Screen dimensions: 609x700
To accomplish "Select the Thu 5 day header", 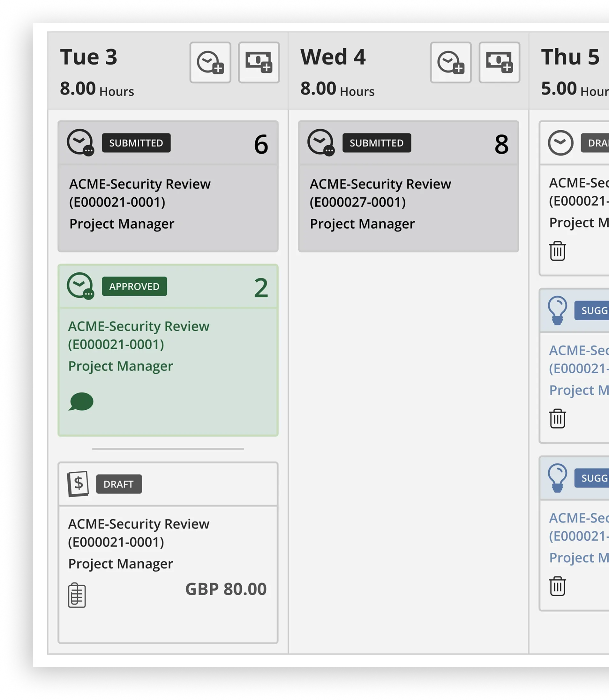I will (570, 57).
